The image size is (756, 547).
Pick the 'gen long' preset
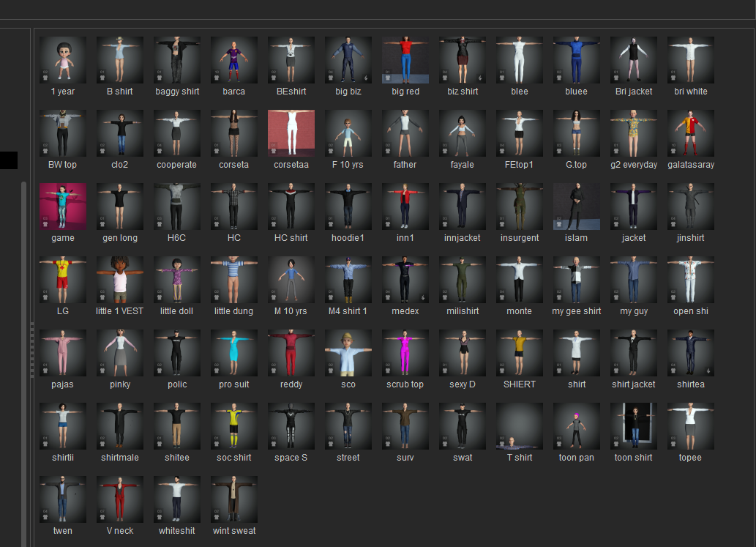tap(119, 206)
